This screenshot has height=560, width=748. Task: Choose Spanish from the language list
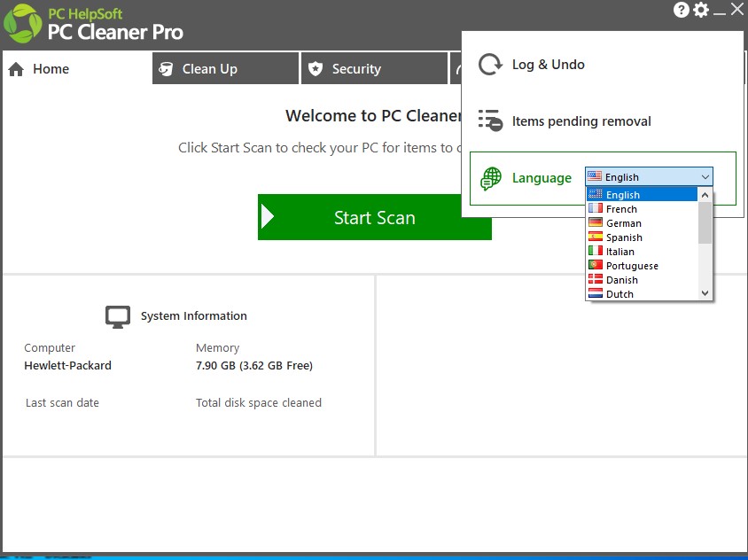point(642,237)
